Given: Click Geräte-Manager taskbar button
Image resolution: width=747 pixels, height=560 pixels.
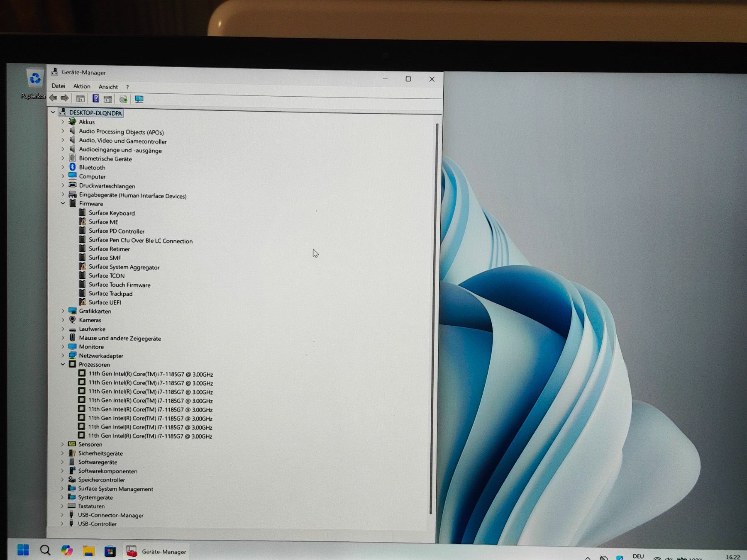Looking at the screenshot, I should (x=156, y=552).
